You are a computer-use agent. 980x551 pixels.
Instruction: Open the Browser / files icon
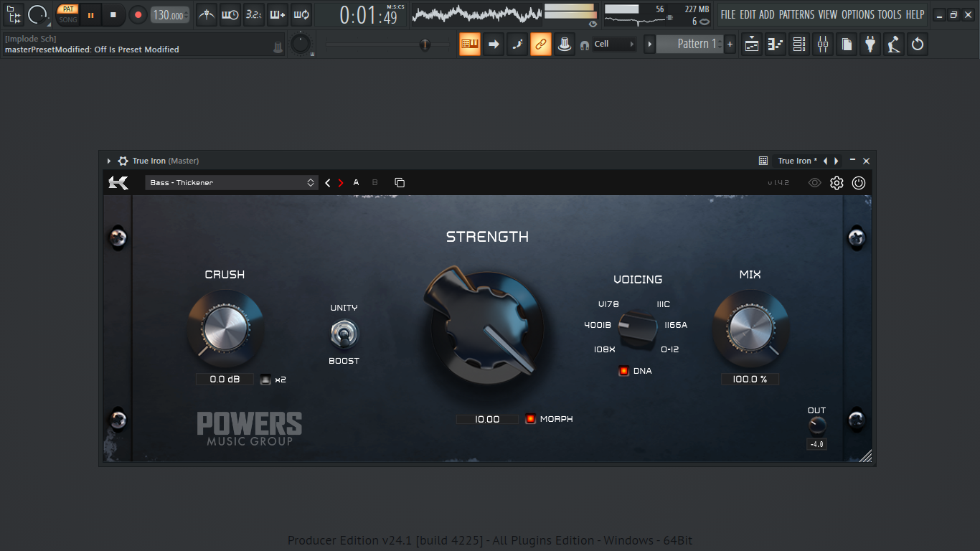(847, 44)
